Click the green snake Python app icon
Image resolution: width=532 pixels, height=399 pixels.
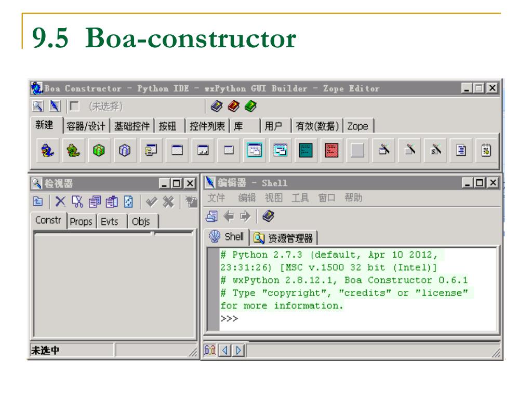click(73, 150)
